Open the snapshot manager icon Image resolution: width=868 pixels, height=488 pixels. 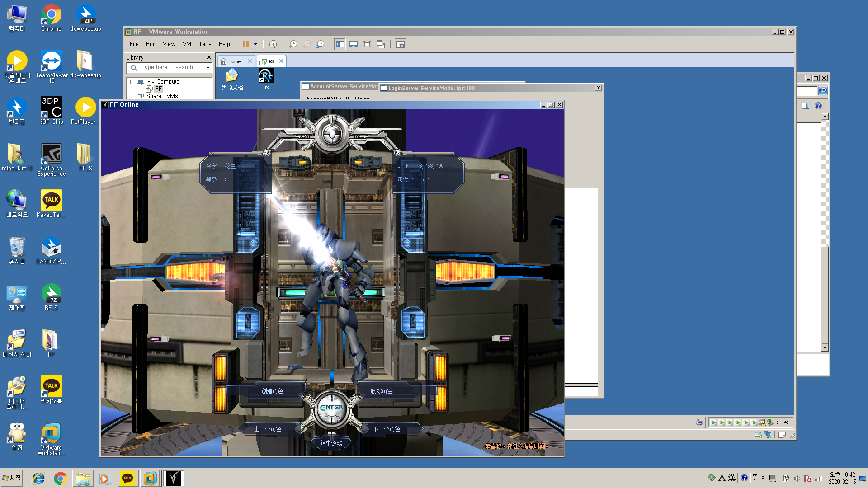pyautogui.click(x=320, y=44)
